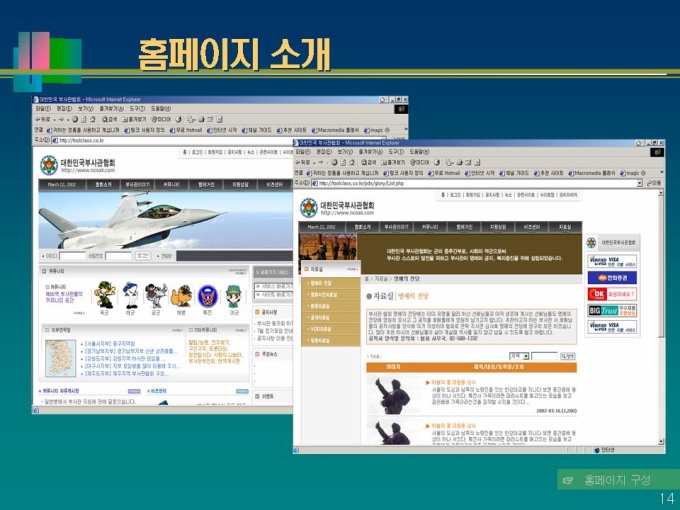
Task: Click Stop icon in rear browser toolbar
Action: [x=75, y=119]
